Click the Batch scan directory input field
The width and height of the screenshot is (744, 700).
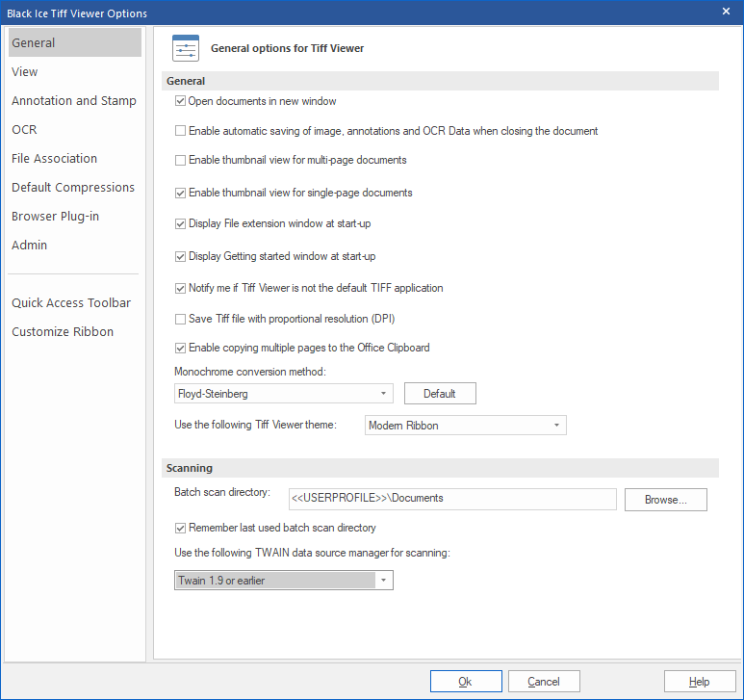coord(452,500)
